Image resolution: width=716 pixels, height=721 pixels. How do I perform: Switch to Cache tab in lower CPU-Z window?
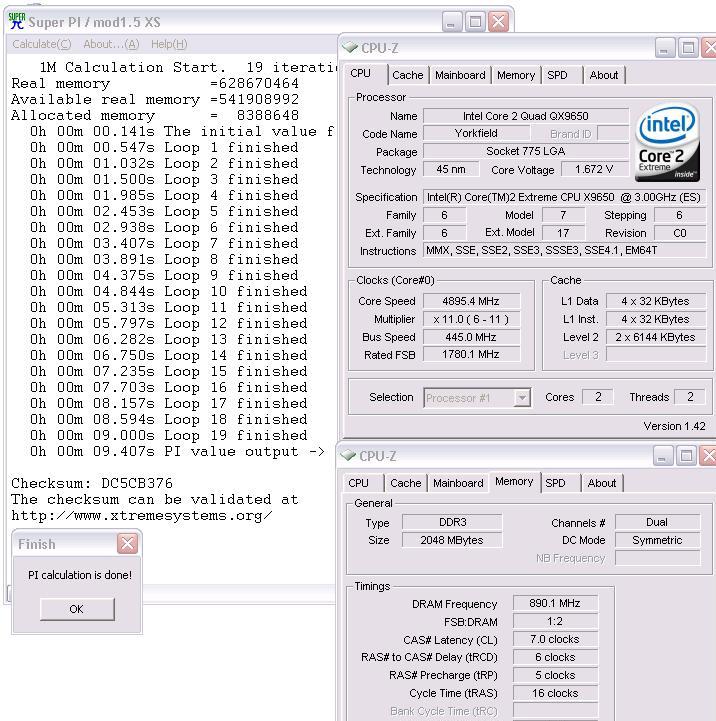tap(406, 483)
